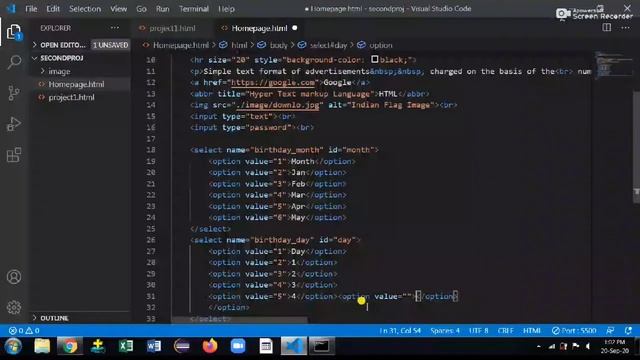Viewport: 640px width, 360px height.
Task: Open the Search view icon
Action: (14, 62)
